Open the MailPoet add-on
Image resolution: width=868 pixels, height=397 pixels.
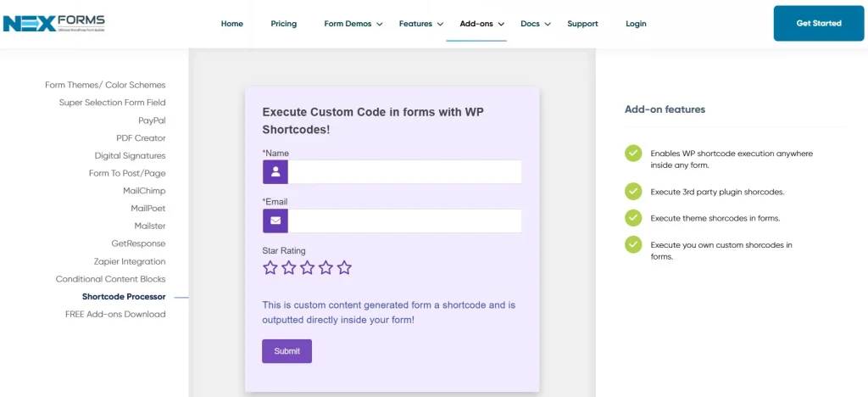pos(148,208)
